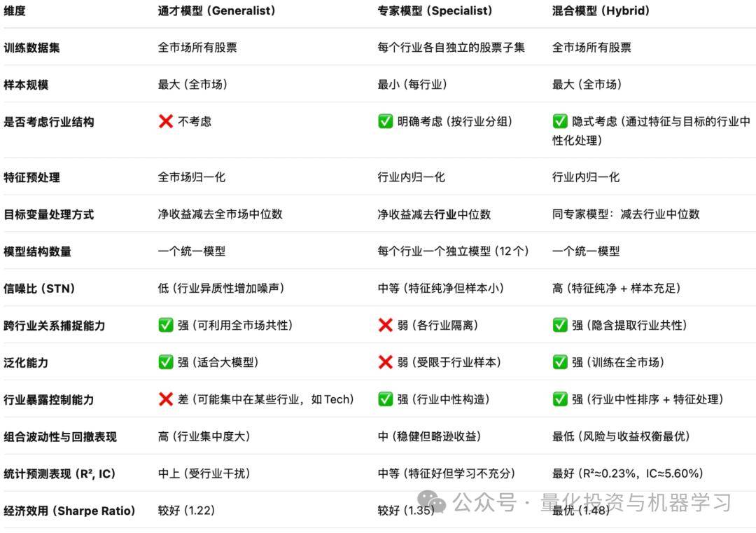Select the 通才模型 (Generalist) column header

point(216,11)
